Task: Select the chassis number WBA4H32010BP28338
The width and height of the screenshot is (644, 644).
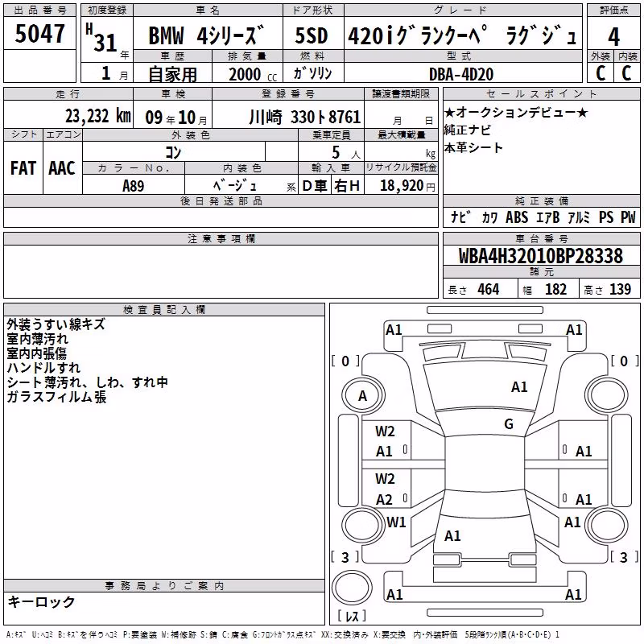Action: [x=541, y=256]
